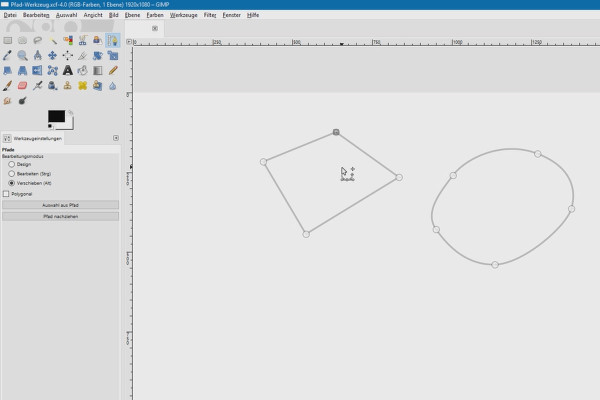The width and height of the screenshot is (600, 400).
Task: Open the tool options tab configuration menu
Action: (116, 138)
